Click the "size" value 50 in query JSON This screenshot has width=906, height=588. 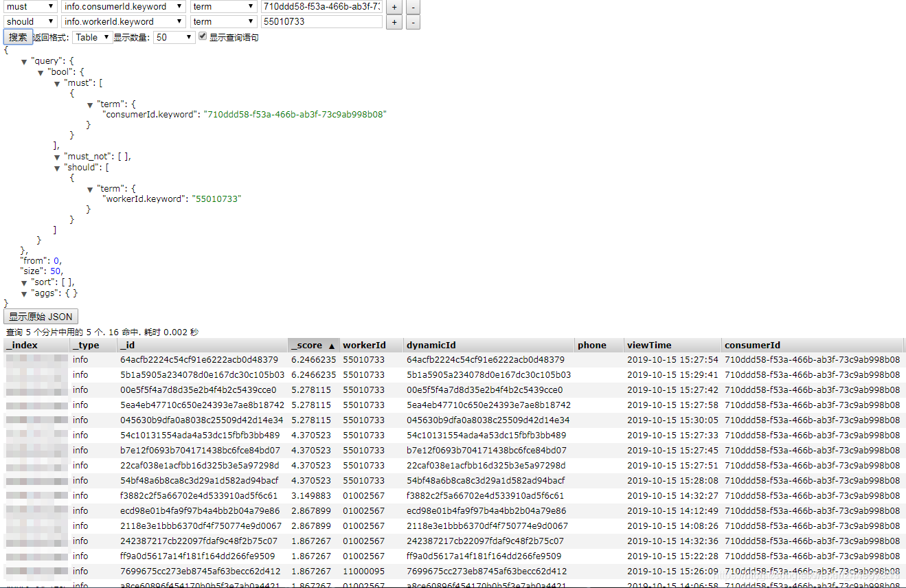[56, 271]
